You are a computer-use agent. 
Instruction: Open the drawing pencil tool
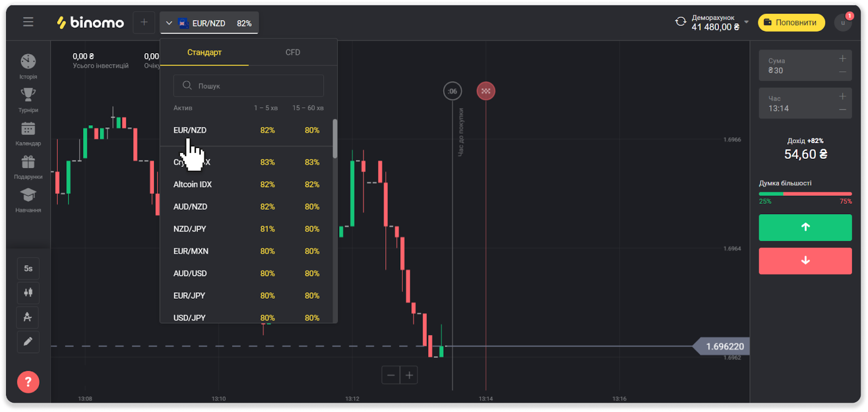coord(28,342)
